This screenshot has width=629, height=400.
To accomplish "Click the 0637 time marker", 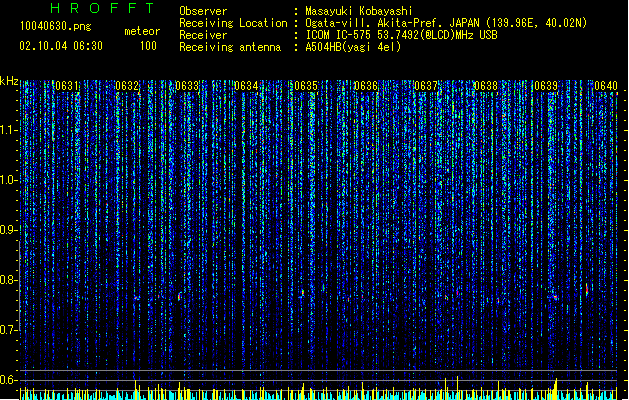I will 426,86.
